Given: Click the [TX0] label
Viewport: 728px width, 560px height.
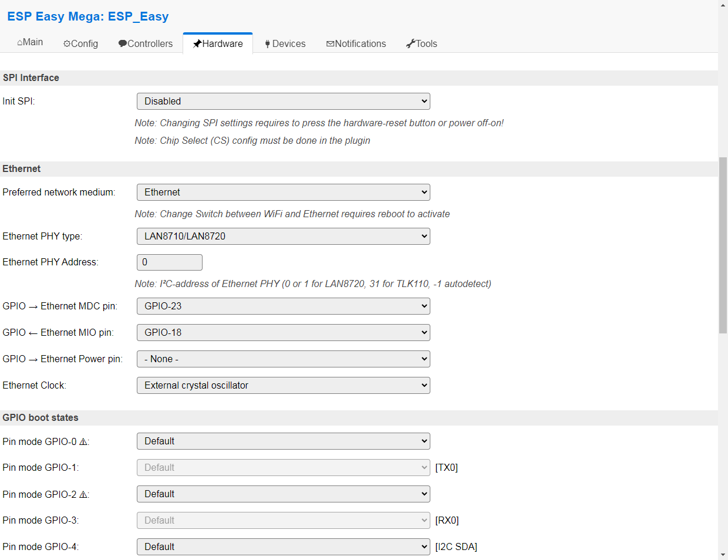Looking at the screenshot, I should click(447, 468).
